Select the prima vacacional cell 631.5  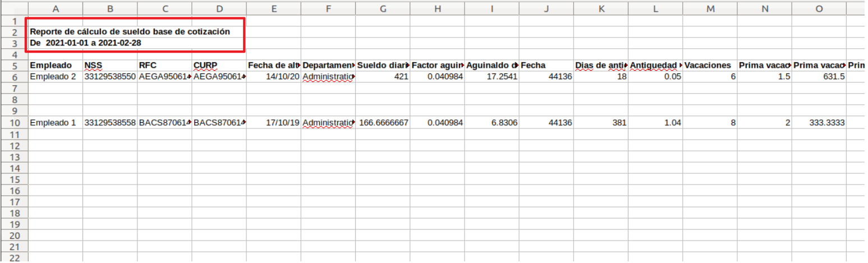point(819,77)
